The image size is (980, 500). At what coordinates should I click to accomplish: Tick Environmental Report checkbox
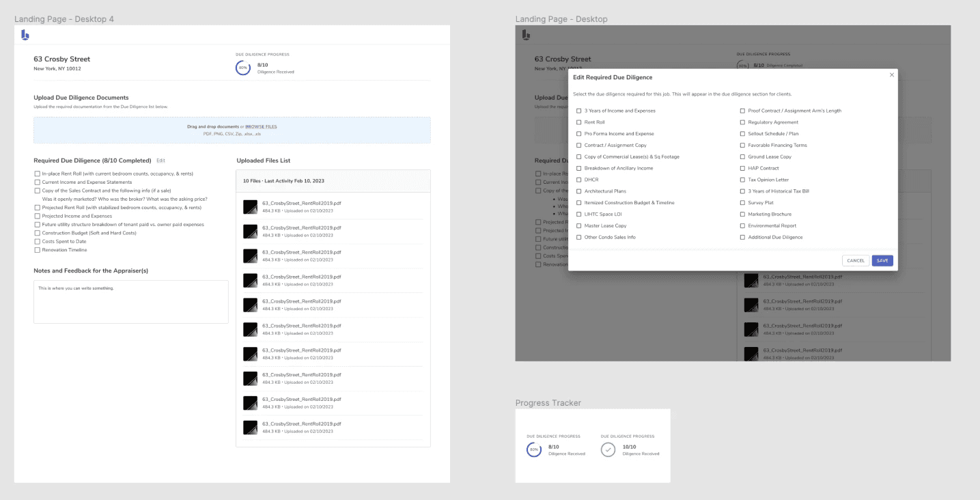pos(742,225)
